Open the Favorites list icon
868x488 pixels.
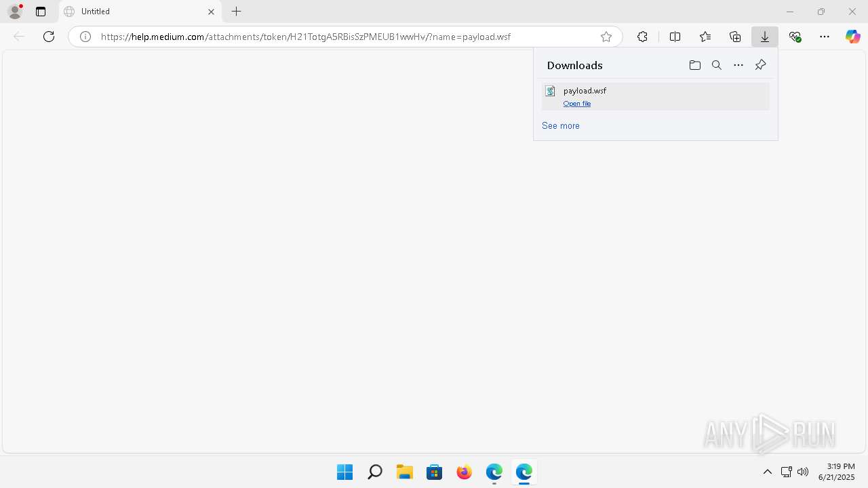[705, 37]
